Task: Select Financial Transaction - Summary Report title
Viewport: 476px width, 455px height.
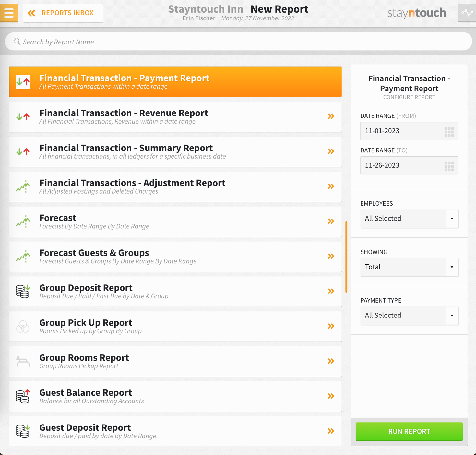Action: coord(126,148)
